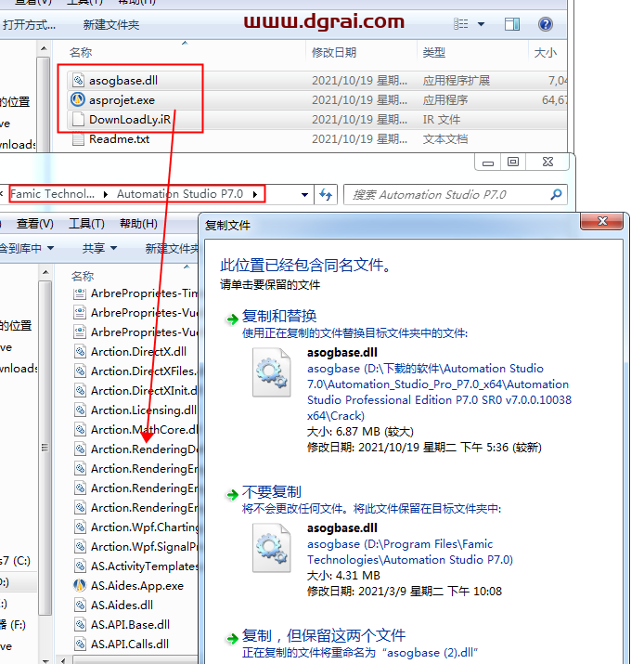Toggle the preview pane icon in top window
Viewport: 644px width, 664px height.
512,24
